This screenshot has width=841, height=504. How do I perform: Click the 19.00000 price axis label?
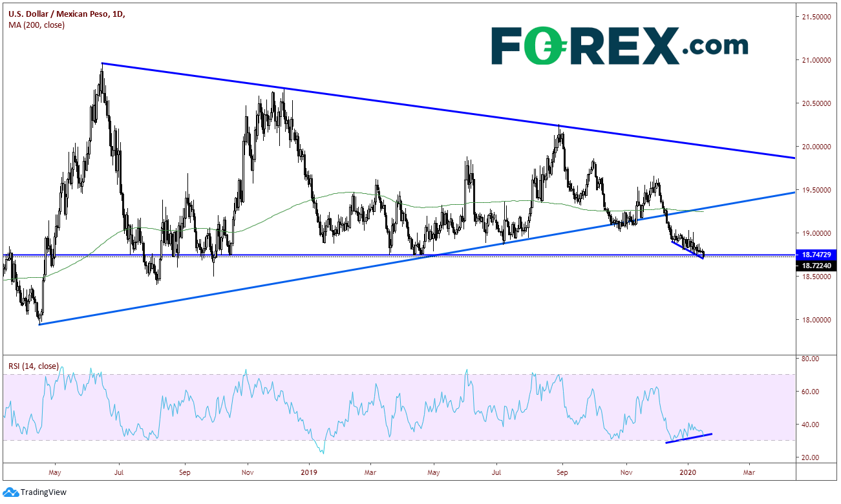[x=817, y=233]
